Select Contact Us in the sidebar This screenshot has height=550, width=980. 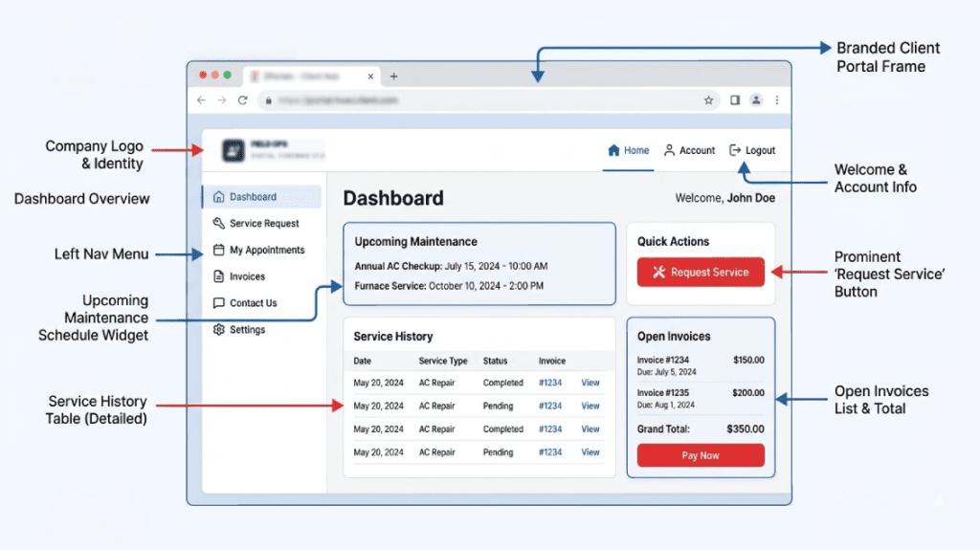point(253,303)
